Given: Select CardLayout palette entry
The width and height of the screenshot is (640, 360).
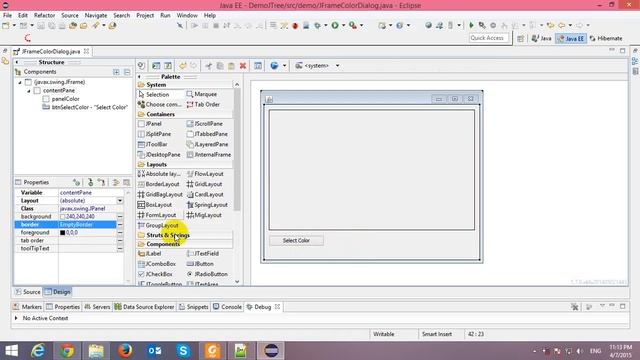Looking at the screenshot, I should pos(205,195).
